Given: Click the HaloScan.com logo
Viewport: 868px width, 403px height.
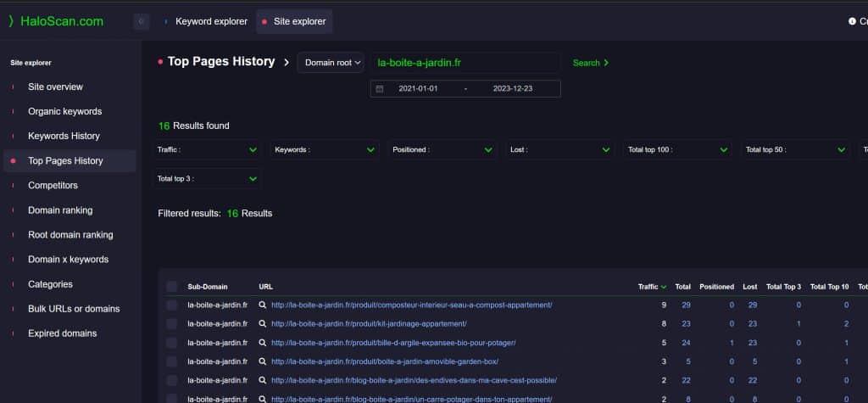Looking at the screenshot, I should click(x=56, y=21).
